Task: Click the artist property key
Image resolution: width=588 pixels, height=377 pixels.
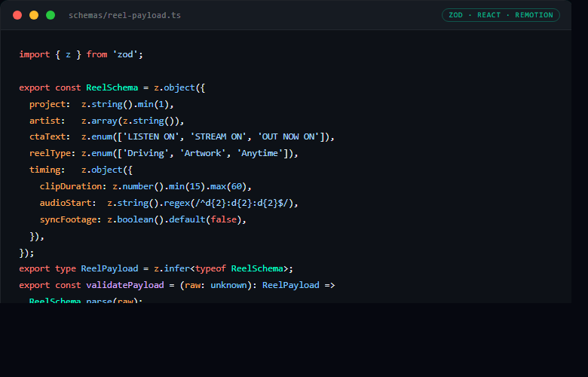Action: [x=44, y=121]
